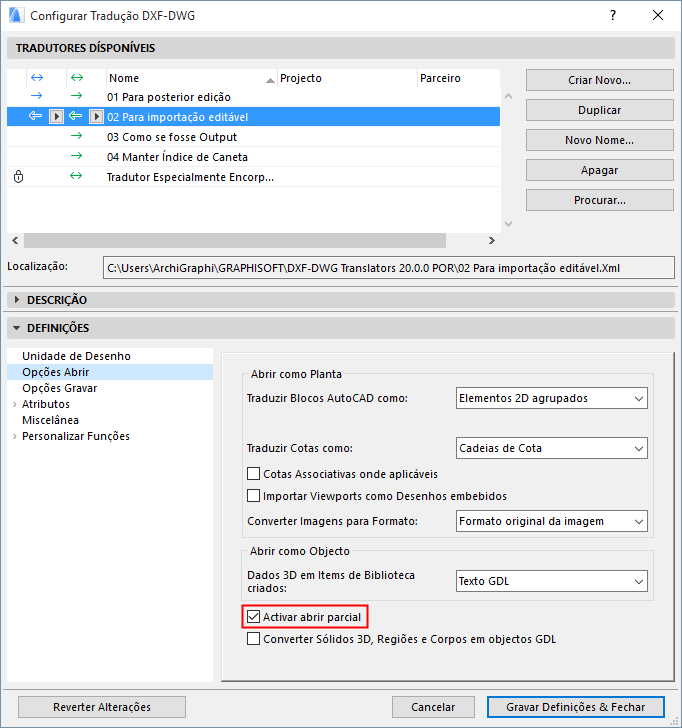Image resolution: width=682 pixels, height=728 pixels.
Task: Open Dados 3D em Items dropdown
Action: pyautogui.click(x=552, y=581)
